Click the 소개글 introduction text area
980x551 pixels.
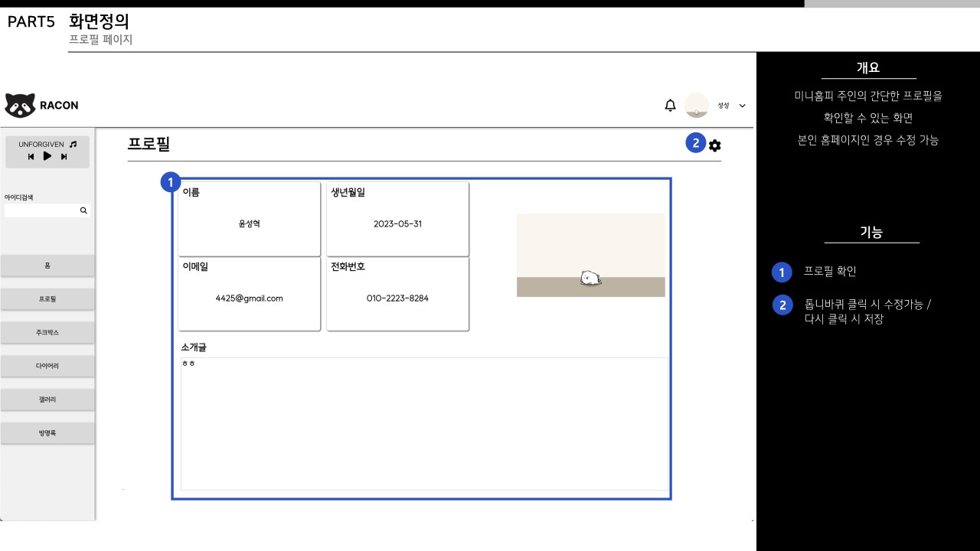click(425, 424)
